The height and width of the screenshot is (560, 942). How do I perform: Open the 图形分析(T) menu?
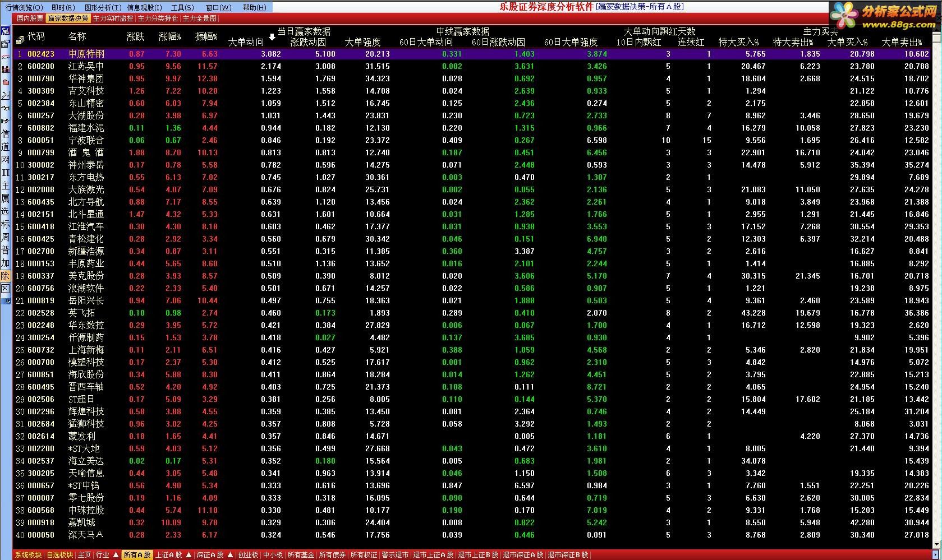click(x=103, y=7)
